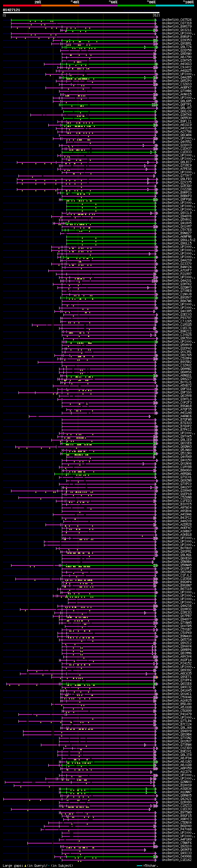This screenshot has width=197, height=868.
Task: Click the UniRef100_B9RPC0 label
Action: click(x=177, y=193)
